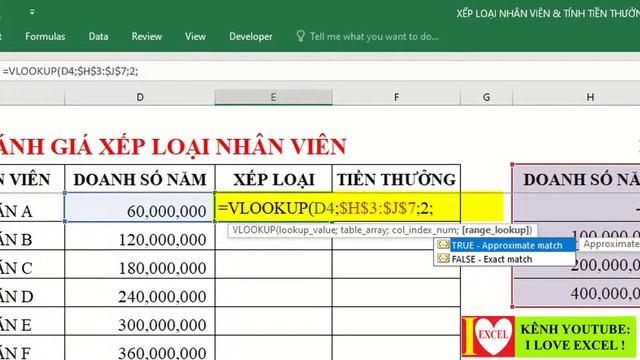Choose TRUE - Approximate match option

point(507,245)
